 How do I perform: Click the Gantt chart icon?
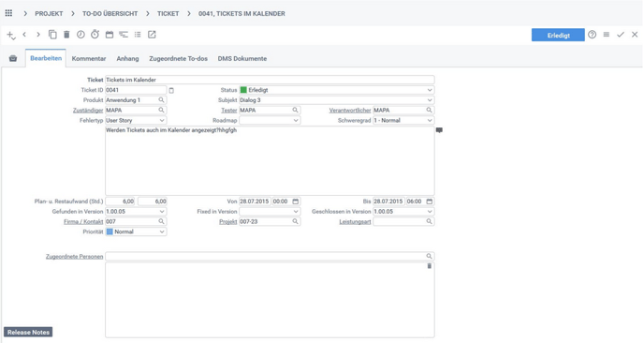pyautogui.click(x=124, y=35)
